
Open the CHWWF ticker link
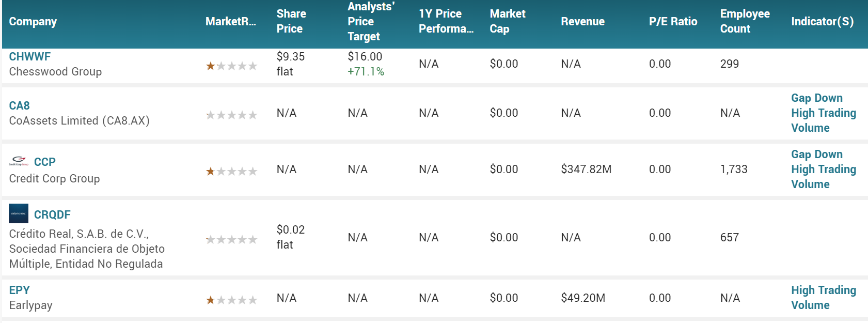pyautogui.click(x=30, y=57)
